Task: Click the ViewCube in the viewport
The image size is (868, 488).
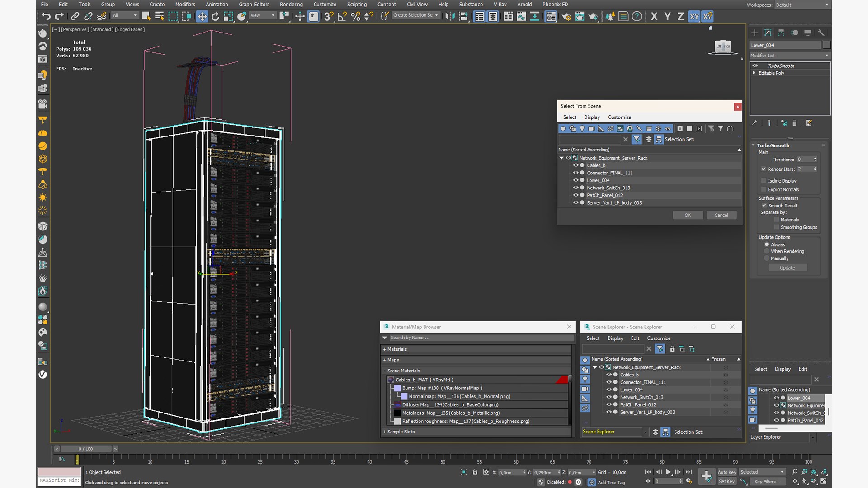Action: tap(723, 47)
